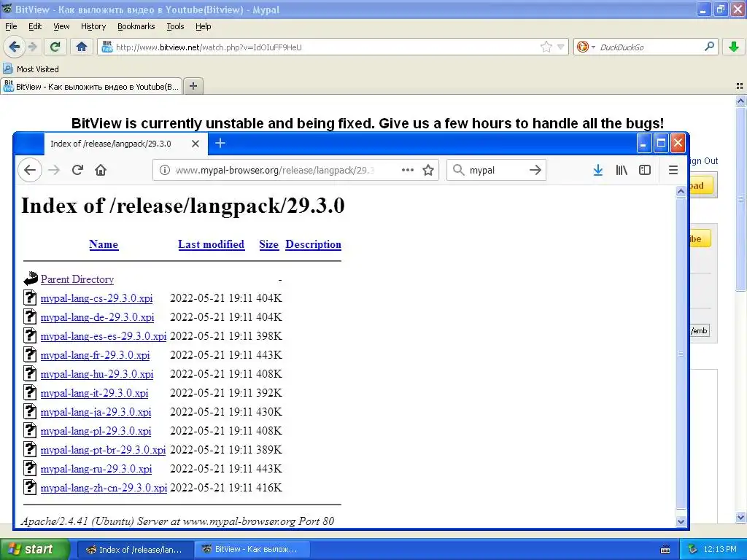
Task: Click front window scrollbar down arrow
Action: click(x=681, y=521)
